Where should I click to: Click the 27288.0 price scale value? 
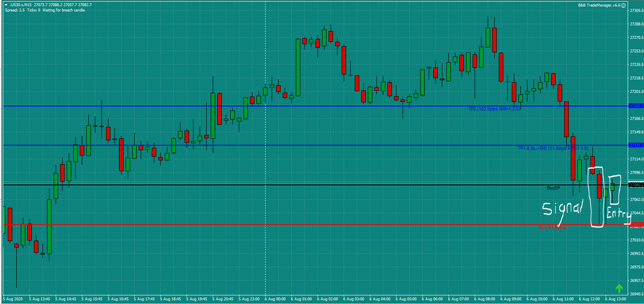tap(637, 24)
